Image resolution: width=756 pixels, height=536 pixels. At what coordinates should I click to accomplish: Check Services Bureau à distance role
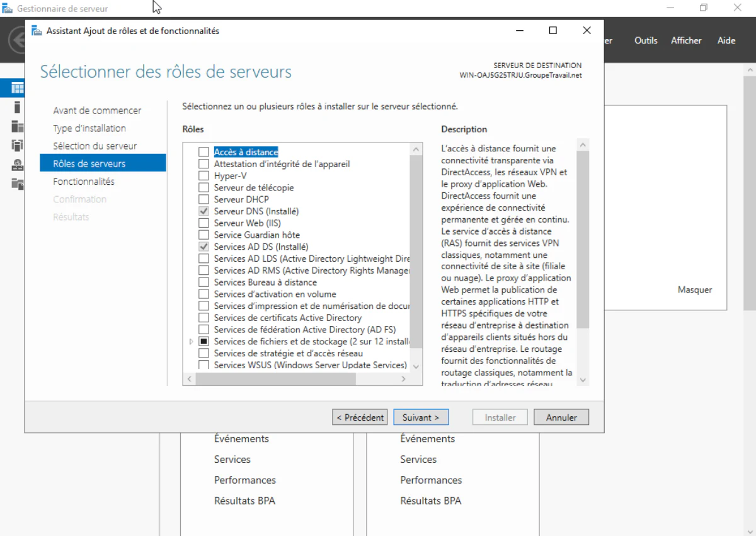(203, 283)
